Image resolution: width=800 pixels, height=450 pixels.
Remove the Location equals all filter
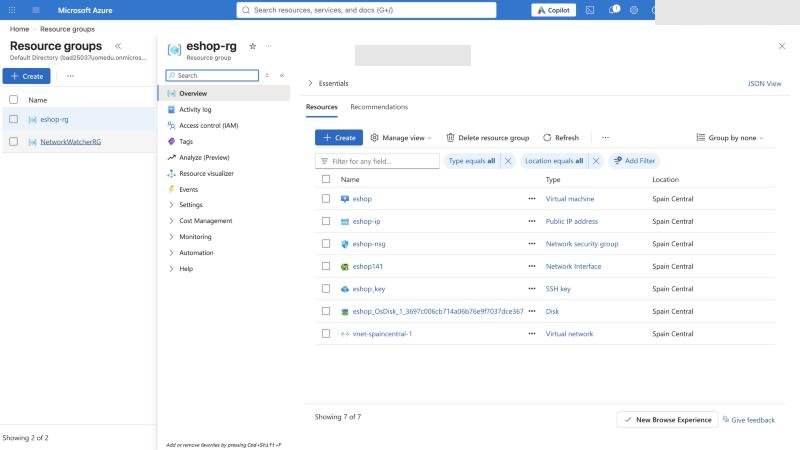(595, 161)
